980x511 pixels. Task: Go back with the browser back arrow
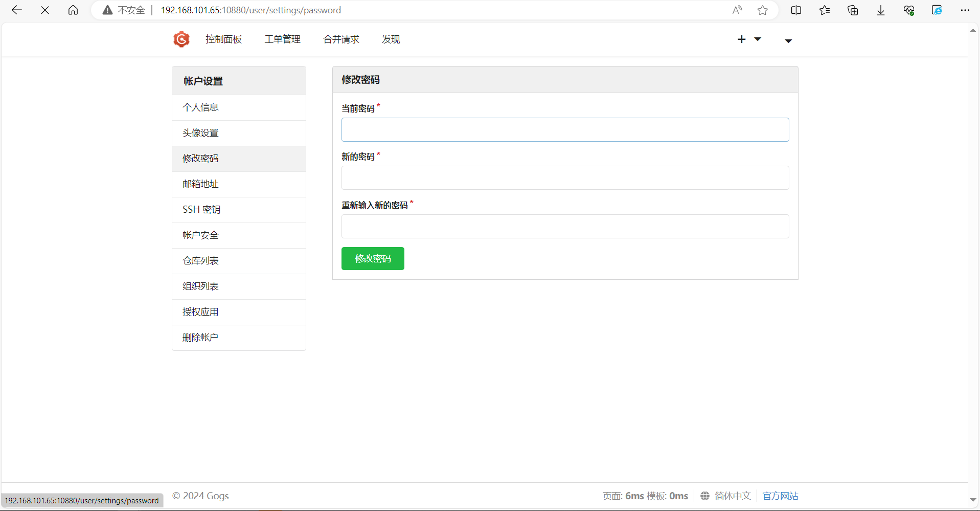tap(17, 10)
